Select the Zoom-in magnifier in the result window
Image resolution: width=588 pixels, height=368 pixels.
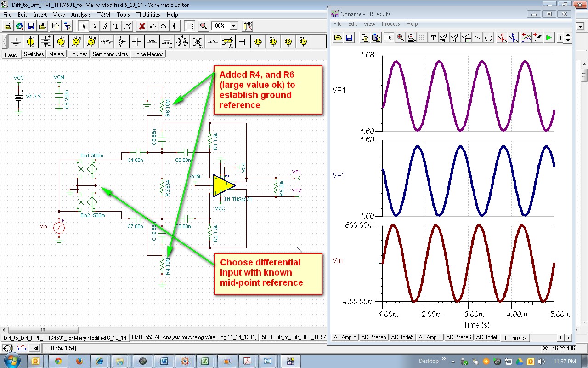(401, 38)
